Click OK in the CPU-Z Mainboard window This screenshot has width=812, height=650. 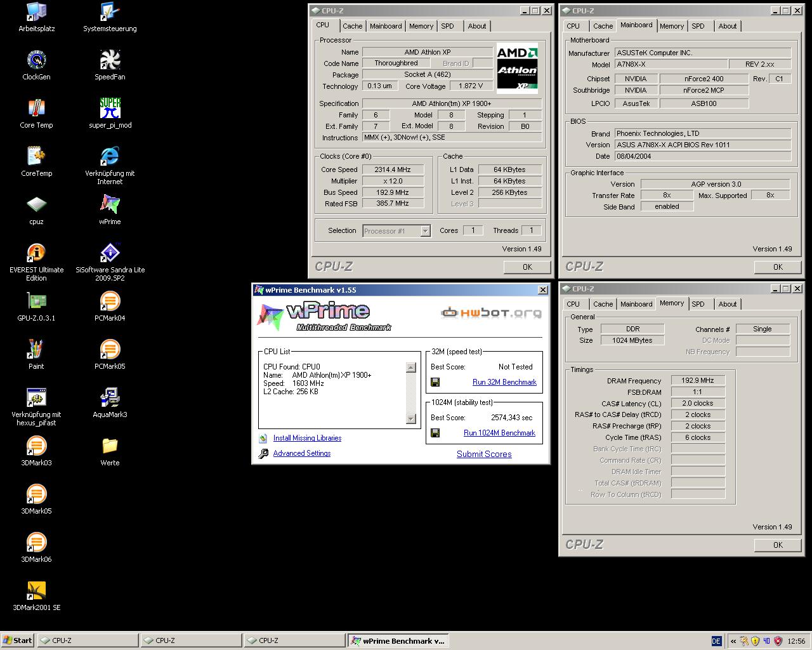778,267
